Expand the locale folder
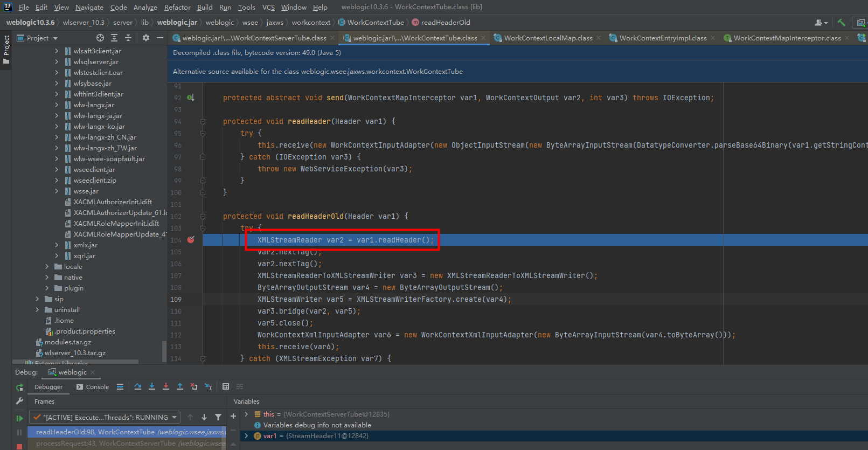868x450 pixels. click(47, 266)
